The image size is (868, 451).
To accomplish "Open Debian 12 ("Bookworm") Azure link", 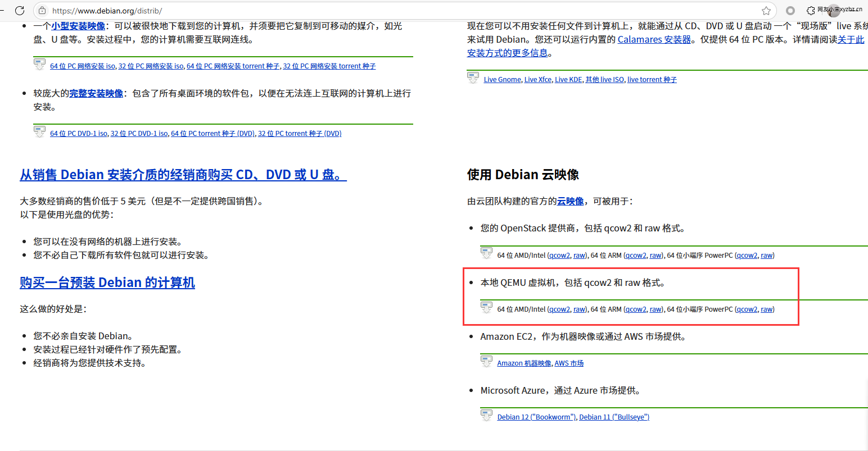I will (537, 417).
